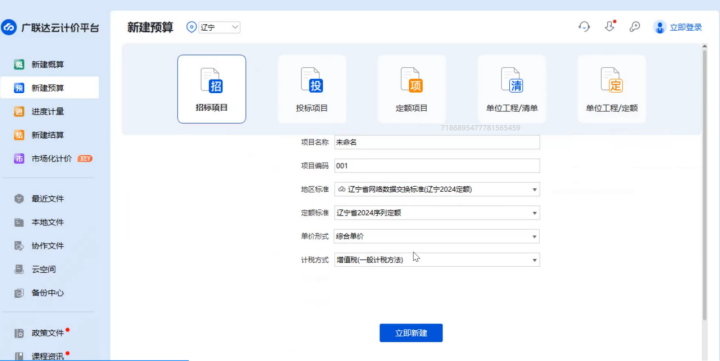Click the 云空间 icon
720x361 pixels.
(19, 269)
